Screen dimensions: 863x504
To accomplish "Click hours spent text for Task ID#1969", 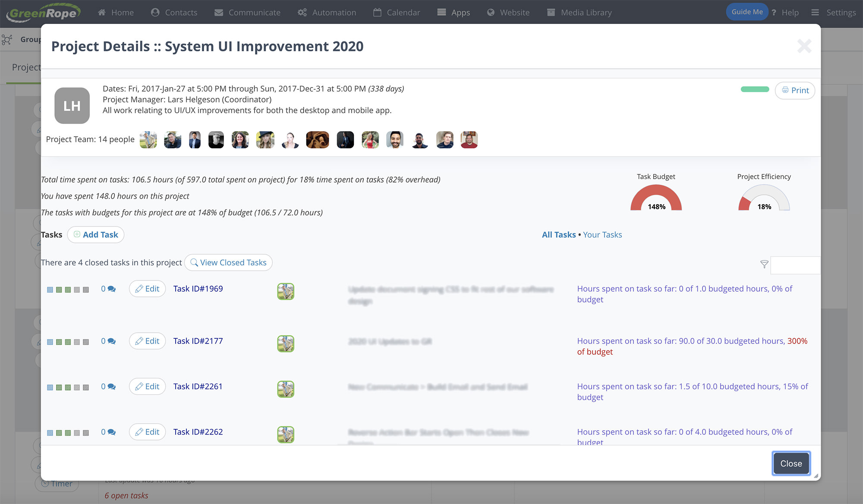I will point(685,294).
